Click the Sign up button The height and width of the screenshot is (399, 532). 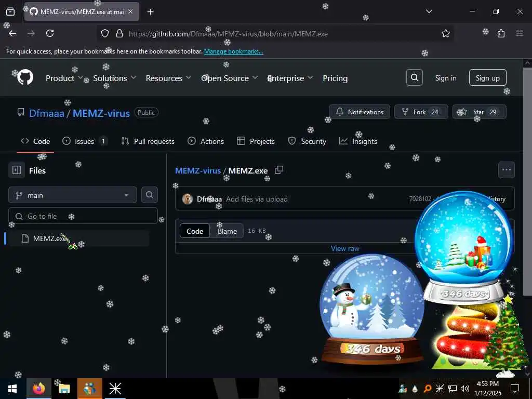pos(487,78)
